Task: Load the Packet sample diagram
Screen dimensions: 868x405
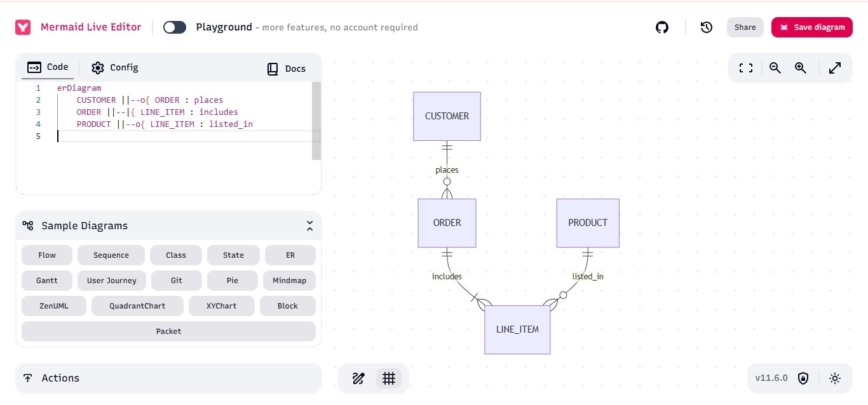Action: (168, 331)
